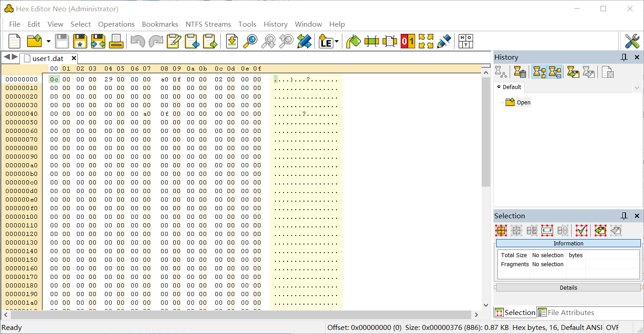Open settings wrench and screwdriver icon
The image size is (644, 334).
tap(632, 41)
